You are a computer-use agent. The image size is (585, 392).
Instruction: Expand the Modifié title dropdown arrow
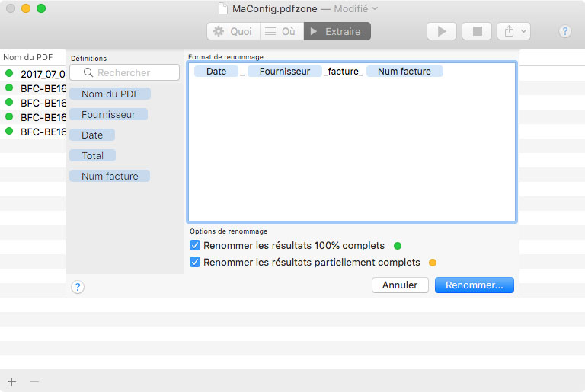click(x=375, y=9)
